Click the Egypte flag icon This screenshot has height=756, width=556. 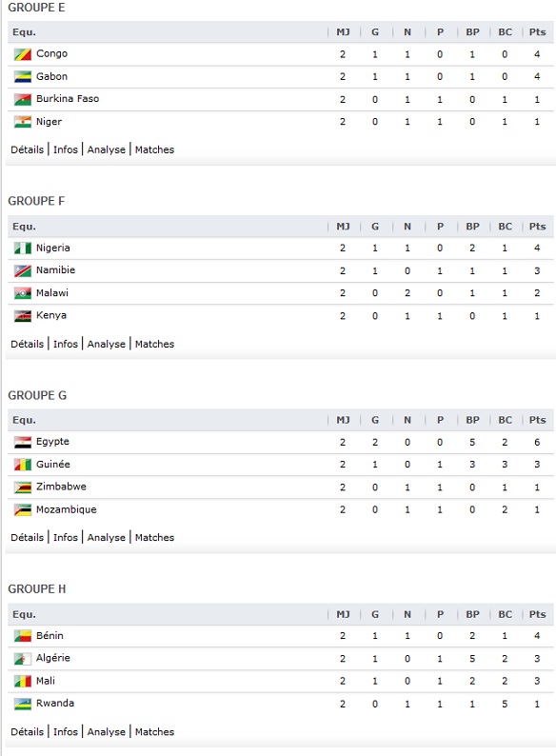[x=23, y=442]
